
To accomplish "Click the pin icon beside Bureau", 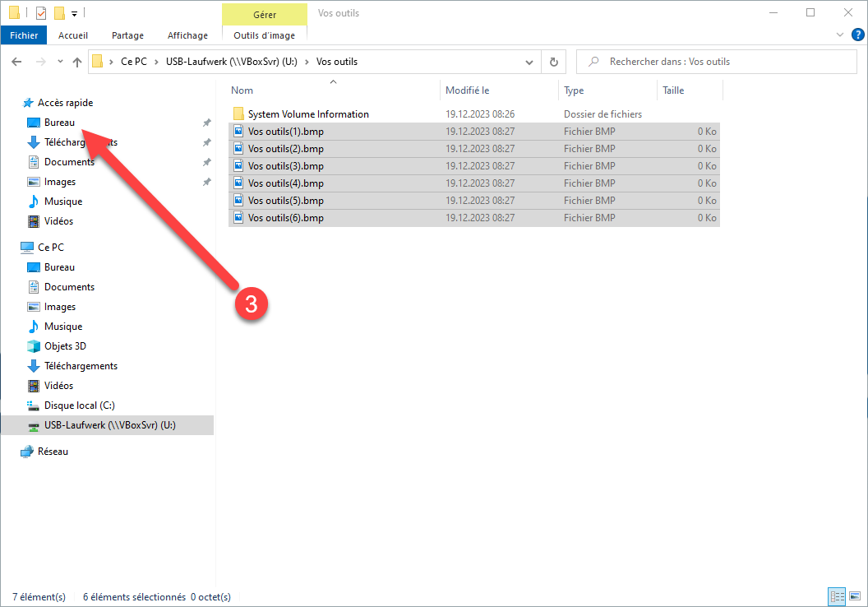I will [206, 123].
